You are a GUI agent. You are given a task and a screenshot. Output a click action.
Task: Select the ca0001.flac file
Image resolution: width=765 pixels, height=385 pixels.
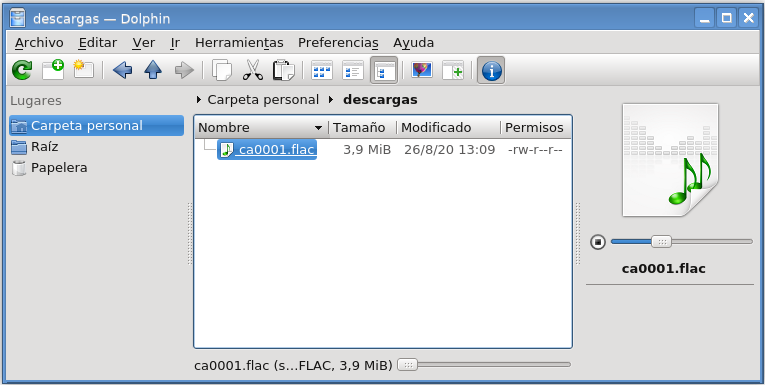pos(267,150)
